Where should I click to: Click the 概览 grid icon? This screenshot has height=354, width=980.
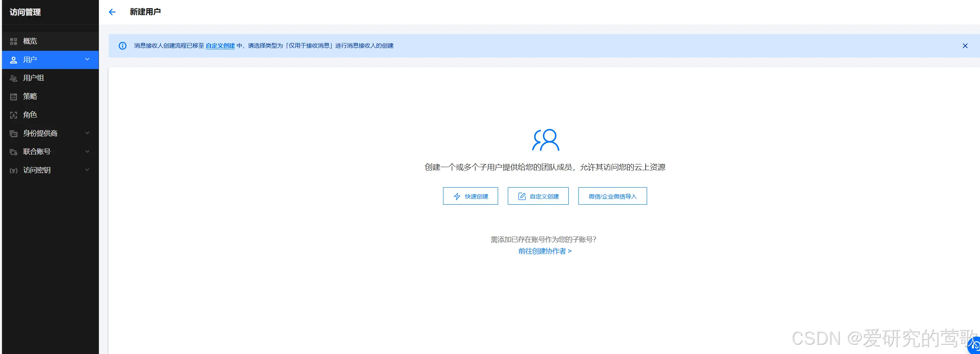point(14,41)
